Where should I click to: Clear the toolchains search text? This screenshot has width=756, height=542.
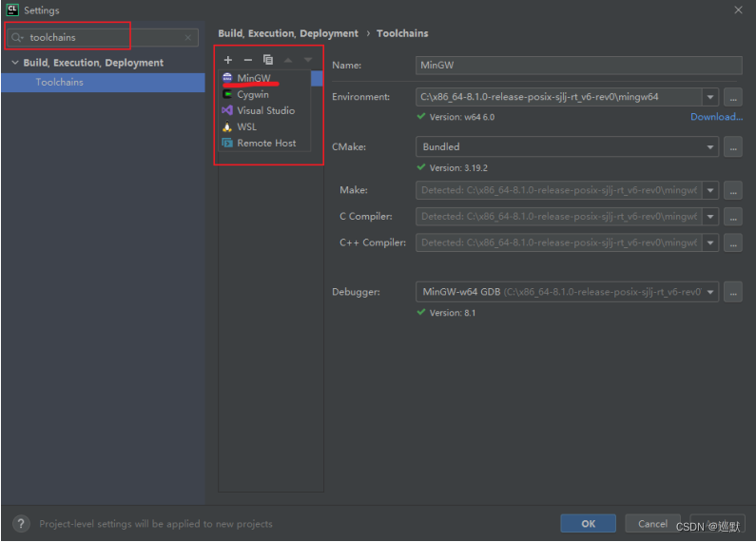click(x=188, y=38)
